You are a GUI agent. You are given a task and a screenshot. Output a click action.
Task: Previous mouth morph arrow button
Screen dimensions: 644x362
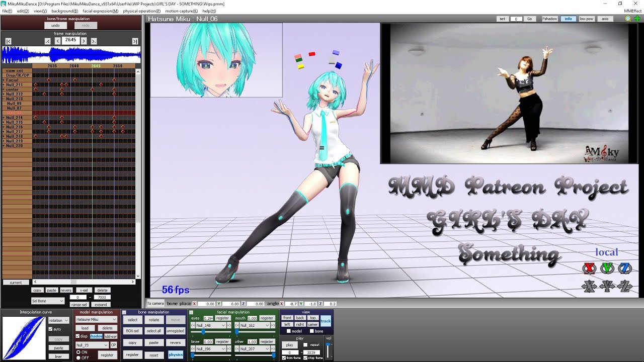tap(236, 325)
